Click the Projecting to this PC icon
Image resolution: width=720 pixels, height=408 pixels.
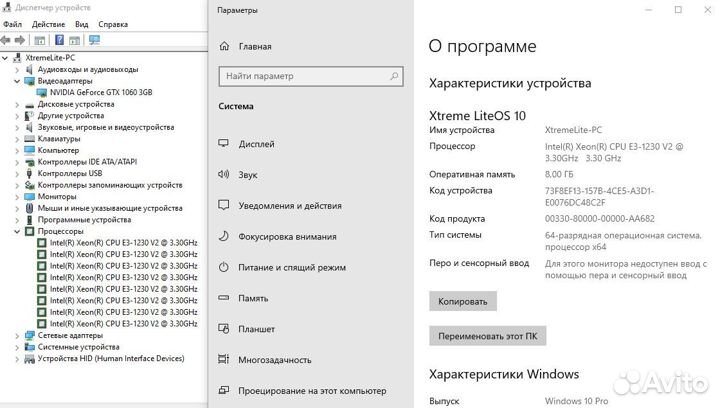pyautogui.click(x=224, y=391)
